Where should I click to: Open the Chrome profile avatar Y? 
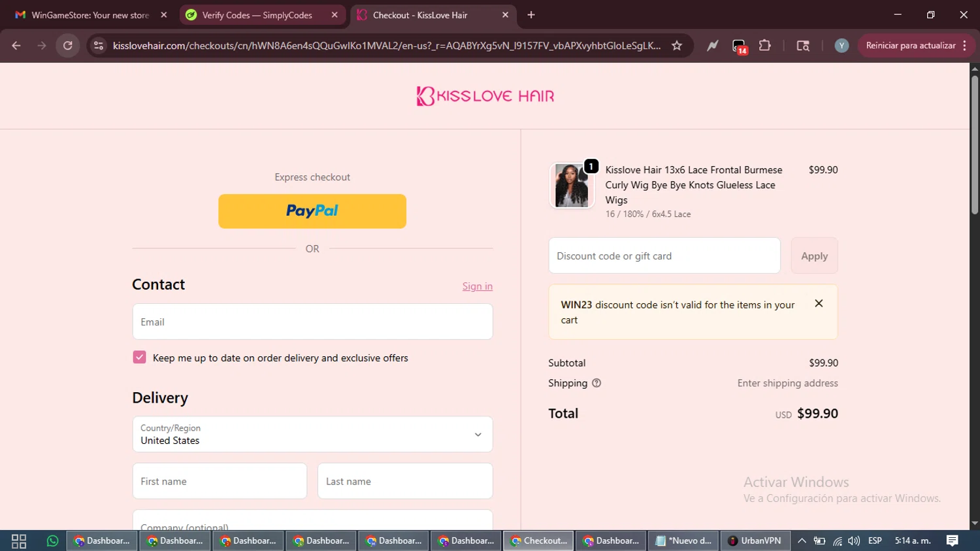pos(841,46)
